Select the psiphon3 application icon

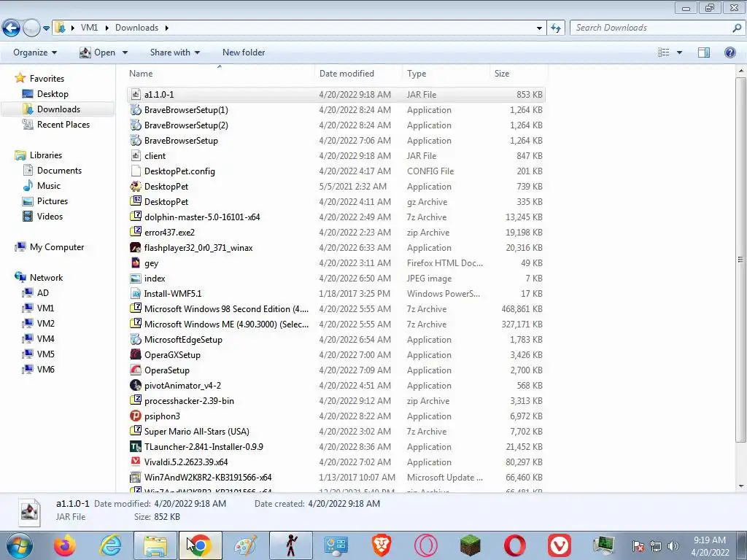point(136,416)
